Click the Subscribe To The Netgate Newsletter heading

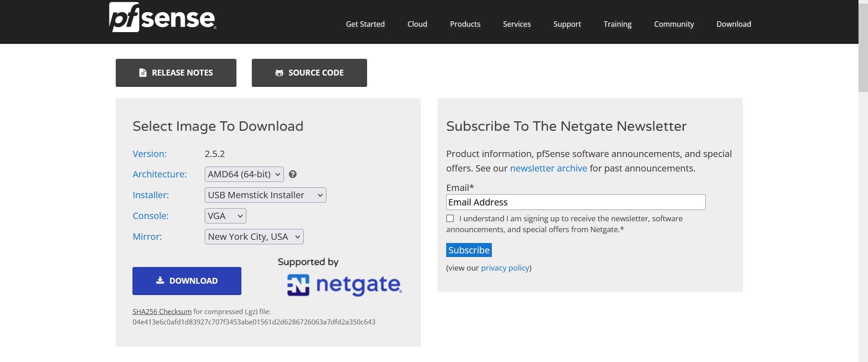tap(566, 126)
